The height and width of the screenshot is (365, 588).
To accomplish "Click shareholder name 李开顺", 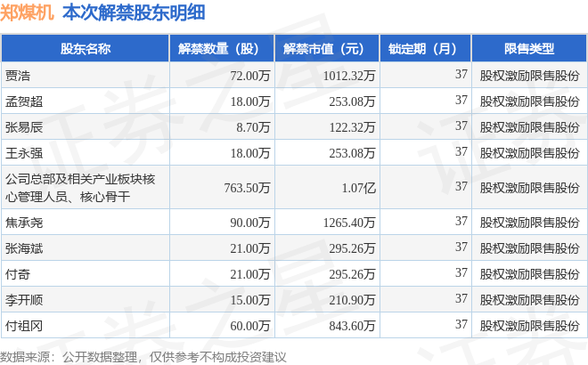I will point(24,300).
